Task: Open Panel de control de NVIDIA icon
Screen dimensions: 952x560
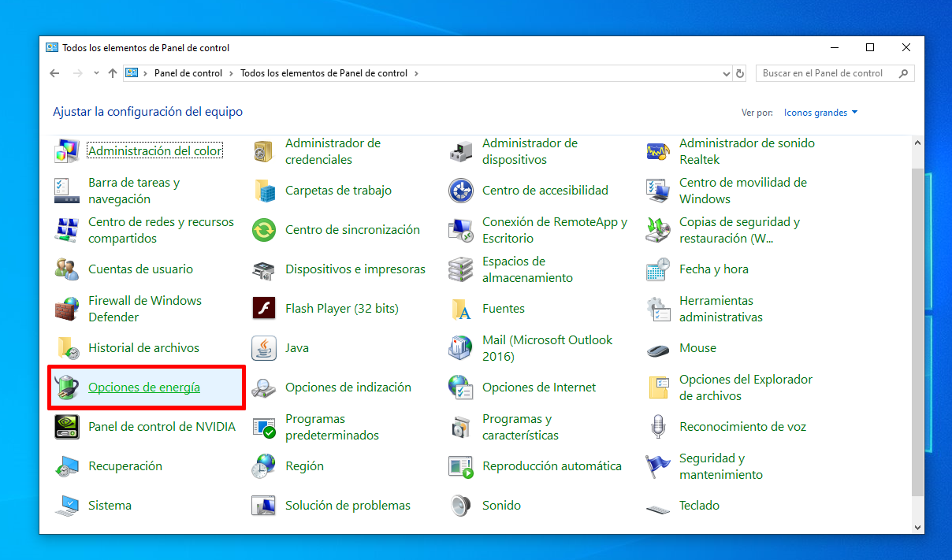Action: coord(66,426)
